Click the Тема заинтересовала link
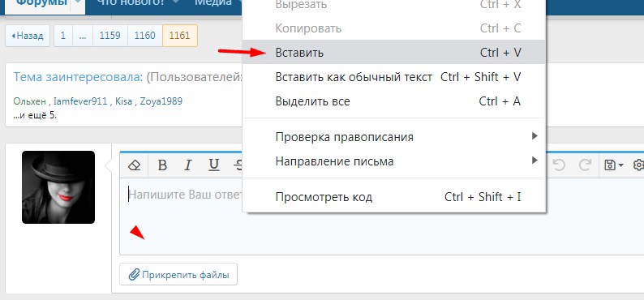Viewport: 644px width, 300px height. click(78, 77)
